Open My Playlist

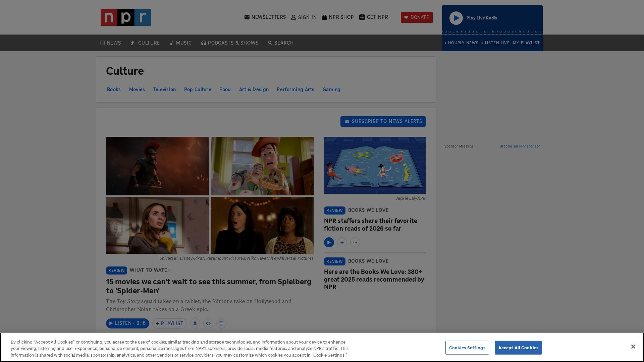pyautogui.click(x=526, y=43)
